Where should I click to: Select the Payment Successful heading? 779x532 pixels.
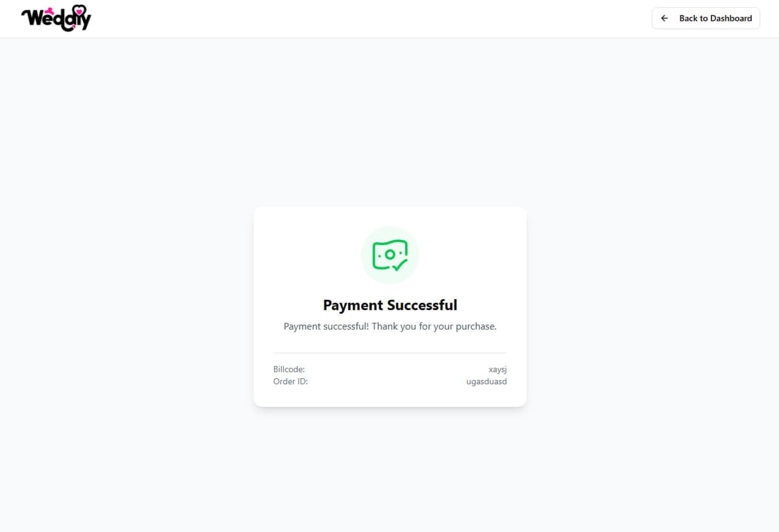(x=390, y=305)
